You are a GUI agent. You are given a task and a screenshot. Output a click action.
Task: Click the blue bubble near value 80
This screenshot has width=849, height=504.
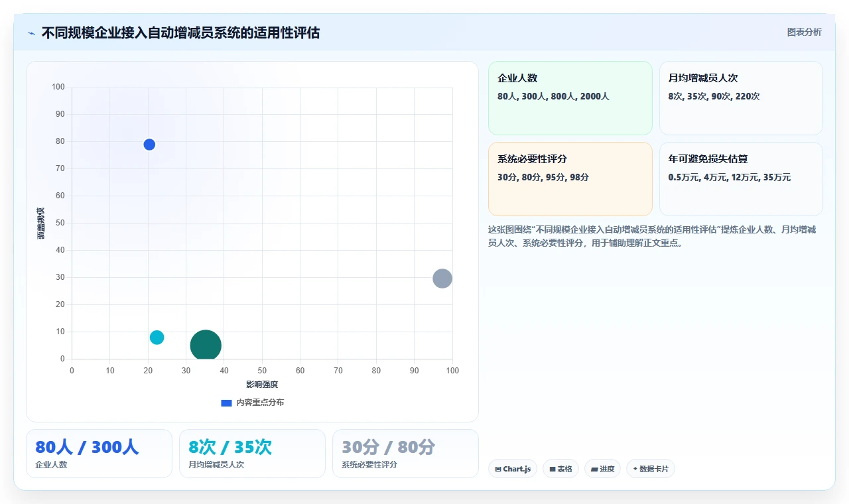[x=149, y=145]
